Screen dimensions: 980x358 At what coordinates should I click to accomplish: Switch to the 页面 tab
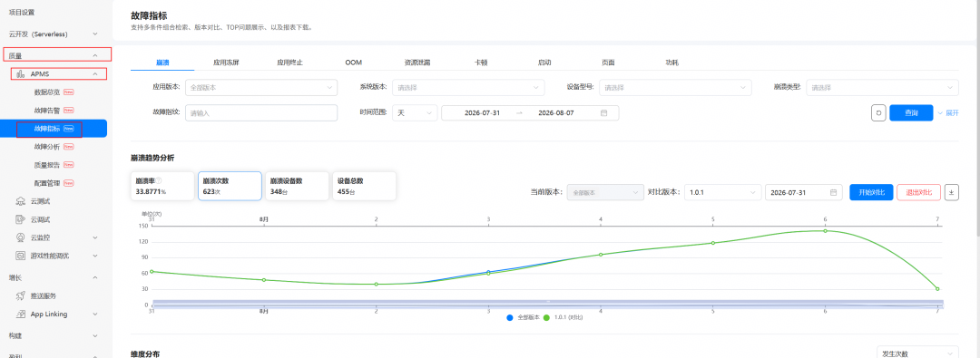(608, 63)
